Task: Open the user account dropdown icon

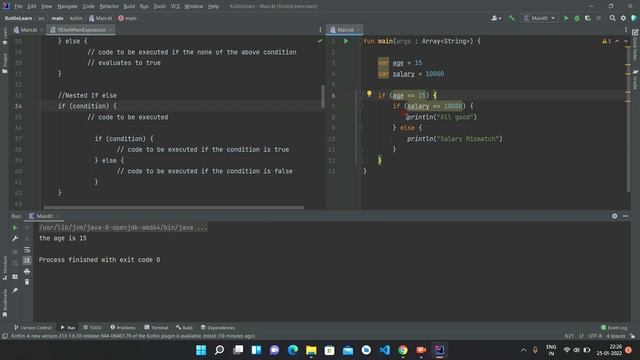Action: 496,18
